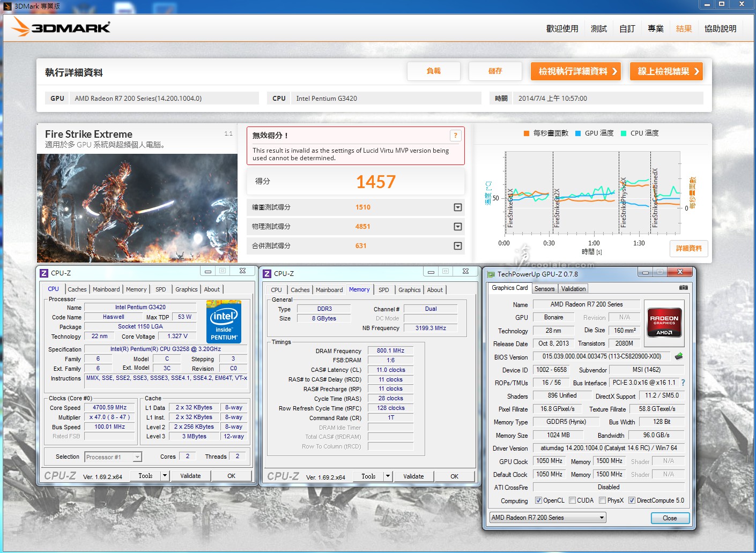Click GPU-Z title bar icon
The width and height of the screenshot is (756, 553).
click(x=491, y=274)
